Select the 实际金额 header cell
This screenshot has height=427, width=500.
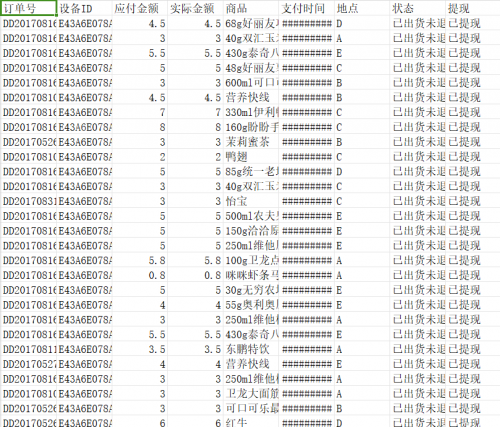pos(195,8)
